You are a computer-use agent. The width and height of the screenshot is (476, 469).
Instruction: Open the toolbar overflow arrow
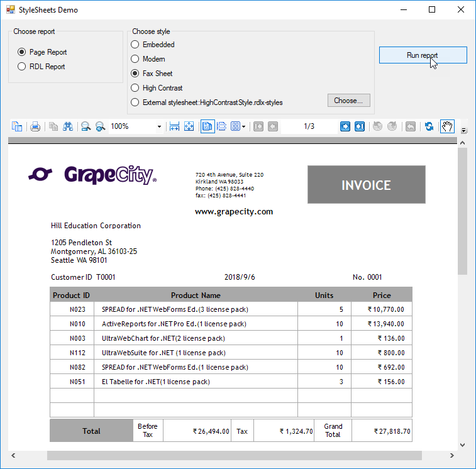coord(463,131)
